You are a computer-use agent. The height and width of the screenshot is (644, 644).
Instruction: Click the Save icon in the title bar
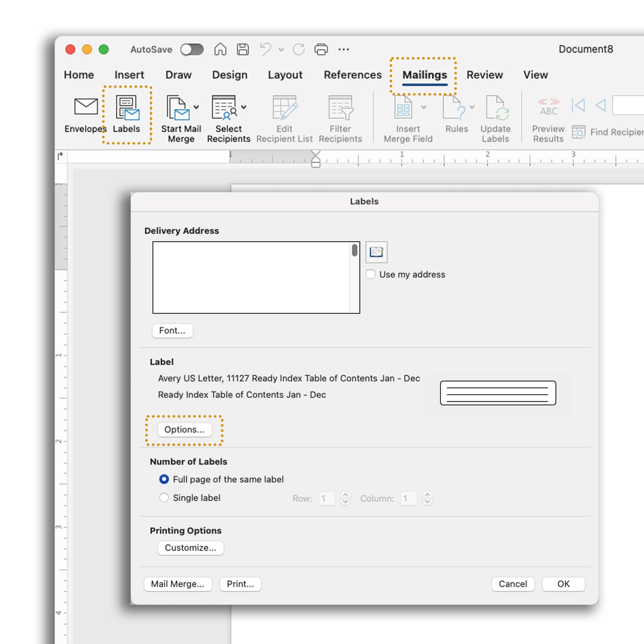click(x=243, y=49)
